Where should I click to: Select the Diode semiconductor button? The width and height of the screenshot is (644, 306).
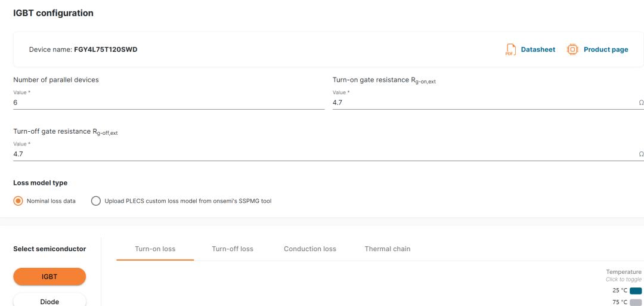coord(49,301)
